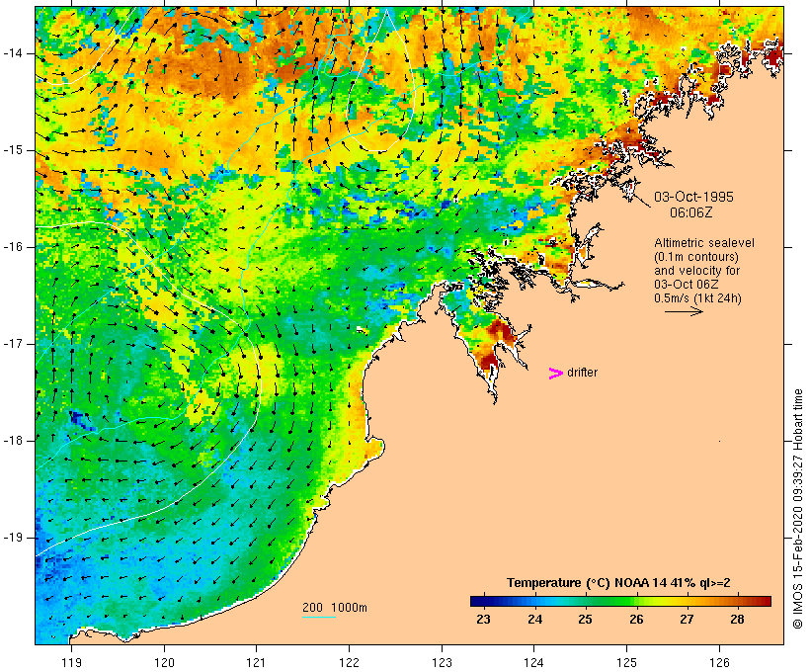Click the time label 06:06Z

click(x=691, y=212)
